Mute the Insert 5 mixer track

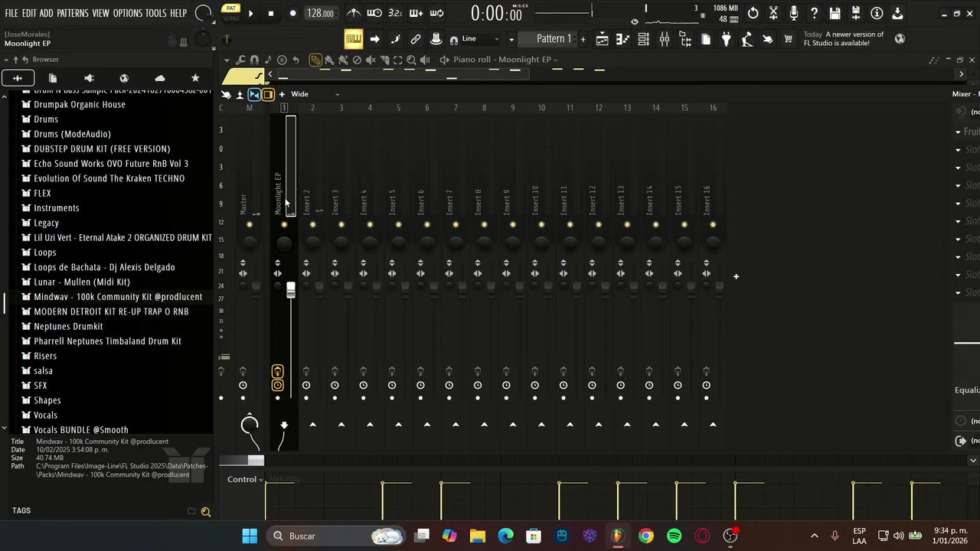click(x=398, y=224)
